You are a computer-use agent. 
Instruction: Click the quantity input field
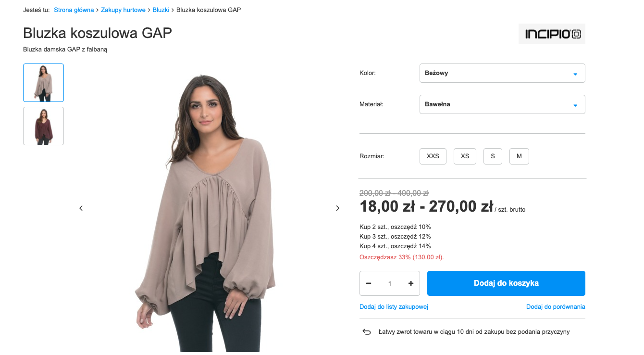[390, 283]
